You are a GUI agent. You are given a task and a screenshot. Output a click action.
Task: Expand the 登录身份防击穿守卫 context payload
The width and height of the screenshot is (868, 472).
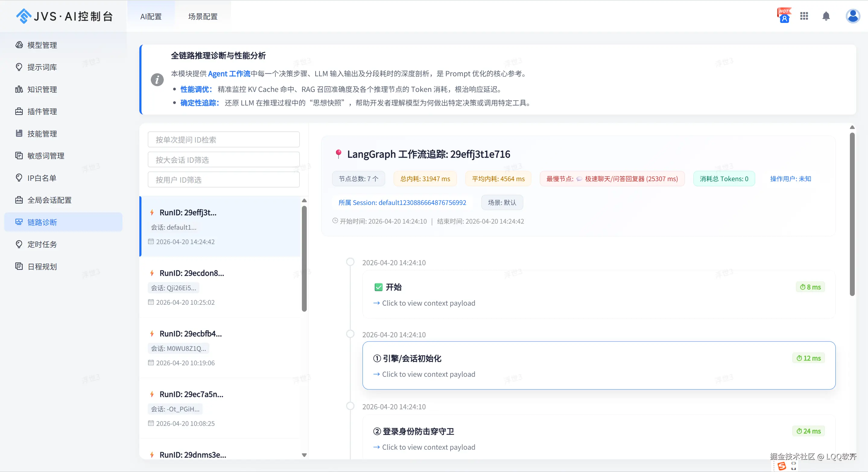(x=425, y=447)
